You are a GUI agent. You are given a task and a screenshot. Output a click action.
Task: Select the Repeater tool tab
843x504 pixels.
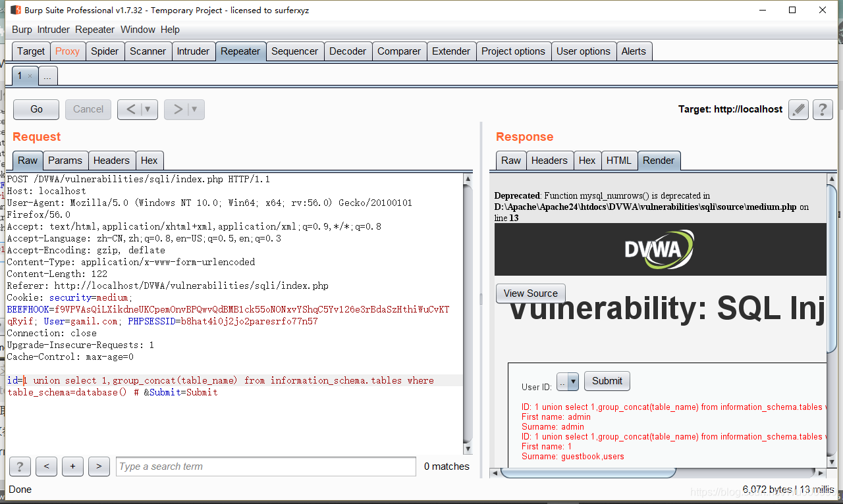(x=240, y=51)
